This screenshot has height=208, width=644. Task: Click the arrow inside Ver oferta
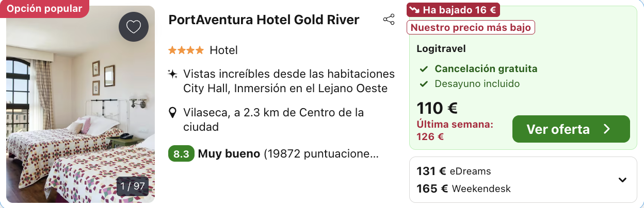607,129
